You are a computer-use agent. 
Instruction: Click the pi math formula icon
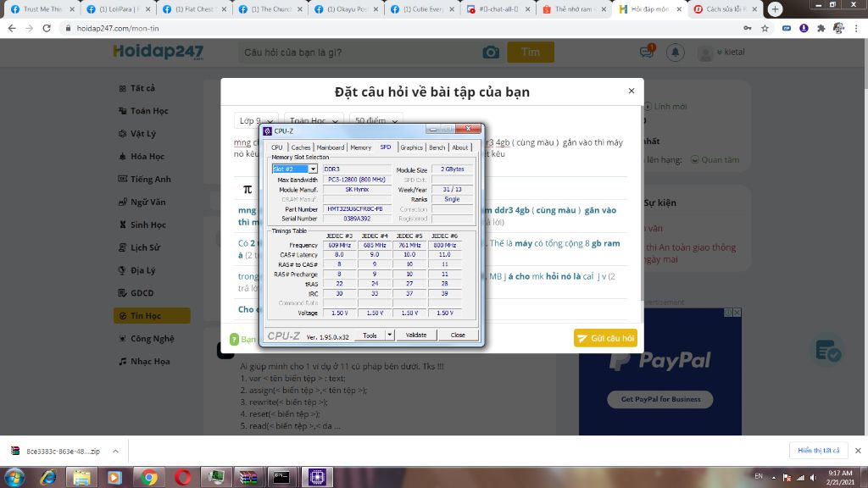tap(248, 189)
